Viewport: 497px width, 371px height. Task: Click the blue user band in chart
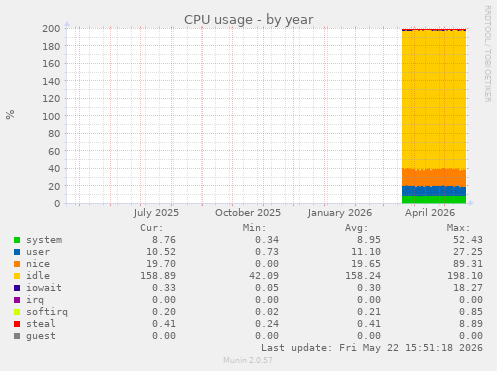434,191
